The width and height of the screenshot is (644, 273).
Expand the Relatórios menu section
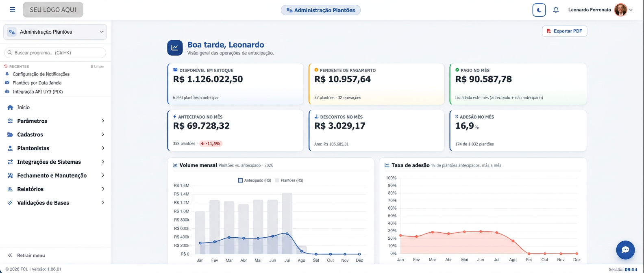click(55, 189)
